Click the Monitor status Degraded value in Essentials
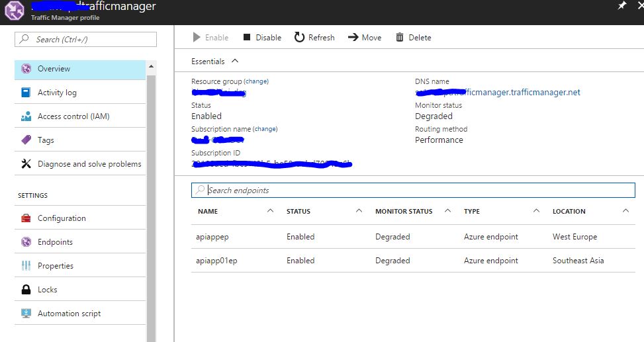 (x=434, y=116)
